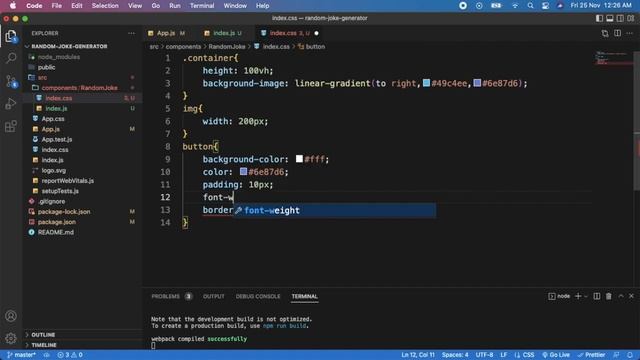Open reportWebVitals.js file

(67, 181)
